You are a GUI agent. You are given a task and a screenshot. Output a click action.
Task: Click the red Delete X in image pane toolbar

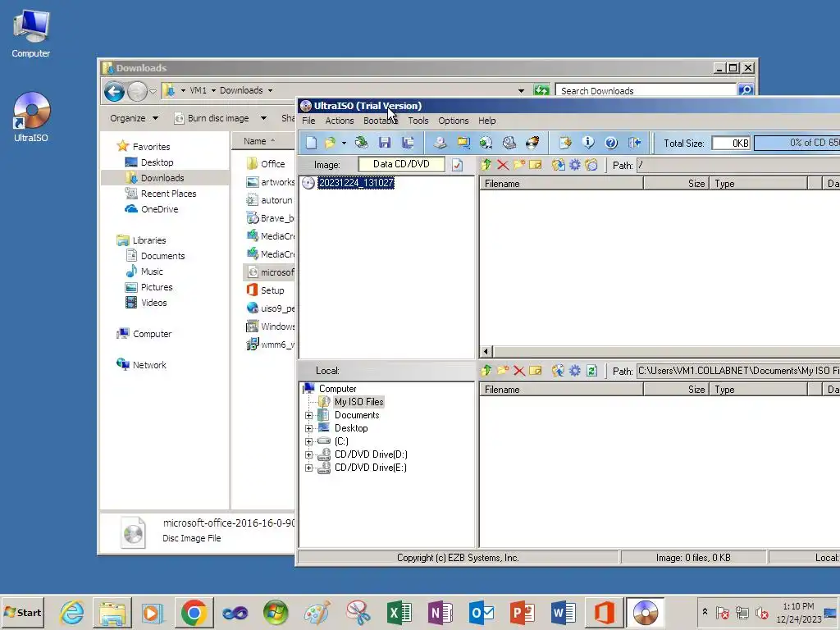pyautogui.click(x=503, y=165)
